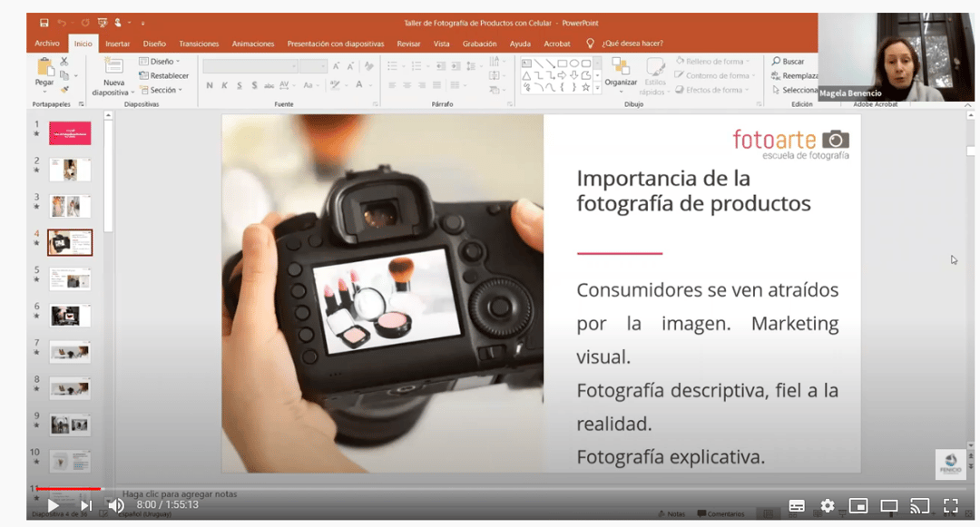Screen dimensions: 980x527
Task: Click the red video progress bar
Action: click(x=68, y=489)
